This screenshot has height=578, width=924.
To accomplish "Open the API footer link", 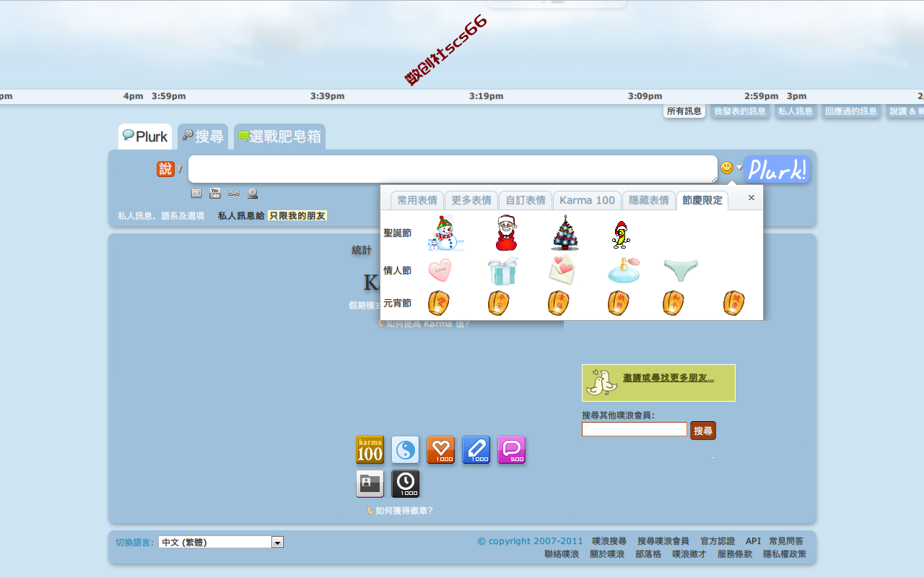I will (753, 541).
